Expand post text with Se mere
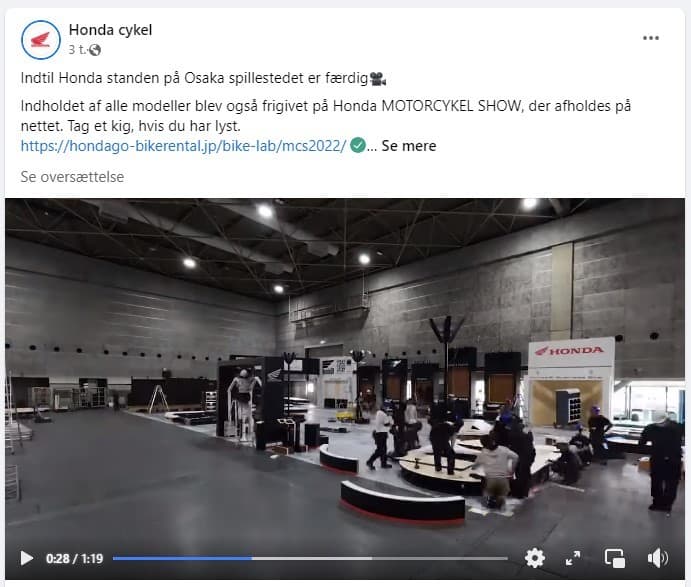The image size is (691, 587). coord(409,145)
